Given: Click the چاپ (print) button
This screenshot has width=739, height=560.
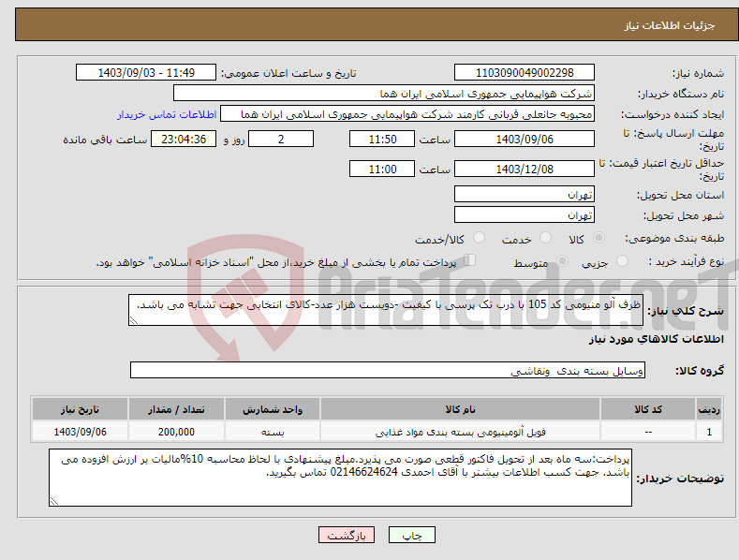Looking at the screenshot, I should coord(411,535).
